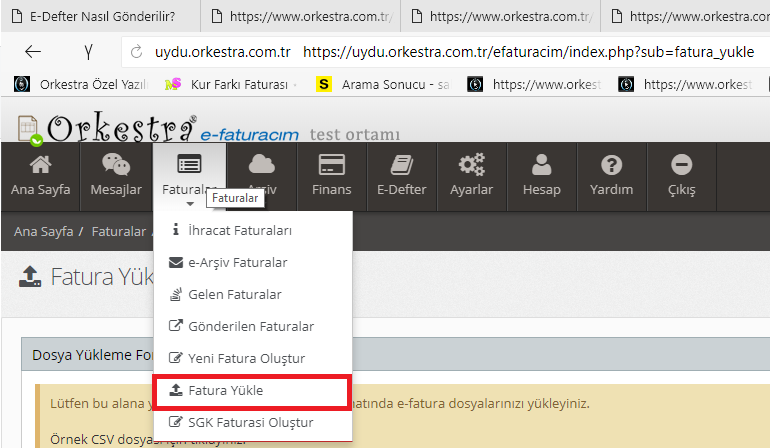Click Hesap navbar label
This screenshot has width=770, height=448.
point(542,190)
